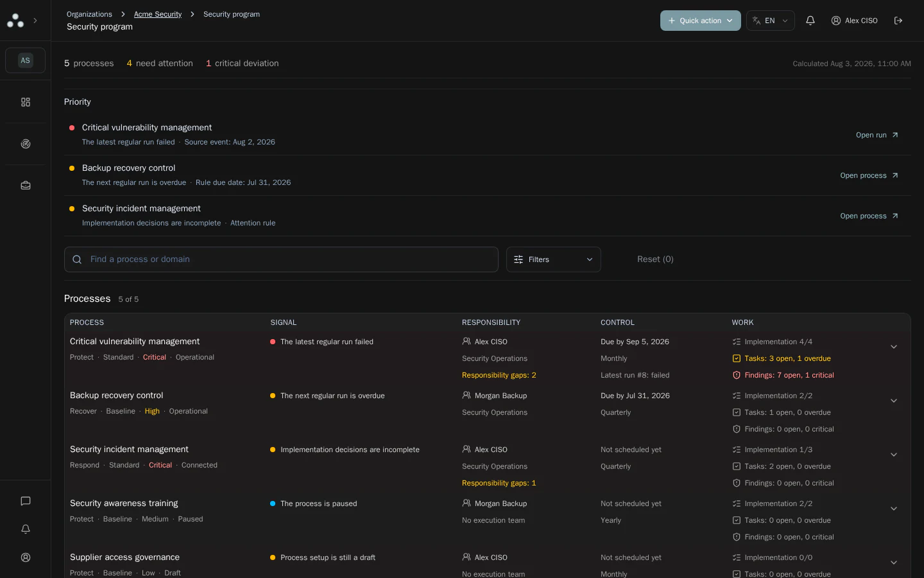Screen dimensions: 924x578
Task: Click person icon beside Morgan Backup in Backup recovery row
Action: tap(466, 395)
